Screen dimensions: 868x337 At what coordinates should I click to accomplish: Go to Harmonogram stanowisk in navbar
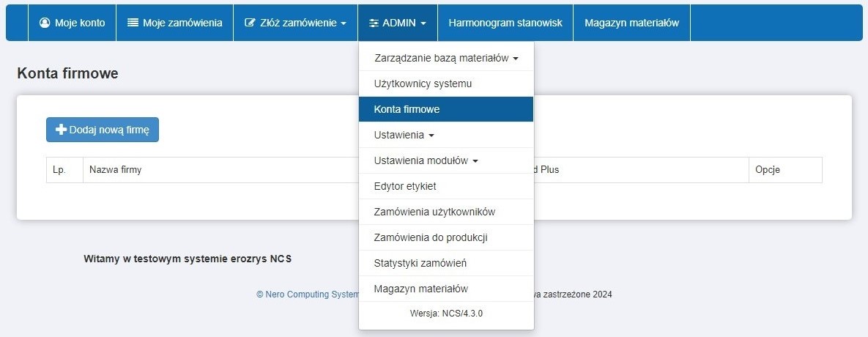(x=505, y=23)
